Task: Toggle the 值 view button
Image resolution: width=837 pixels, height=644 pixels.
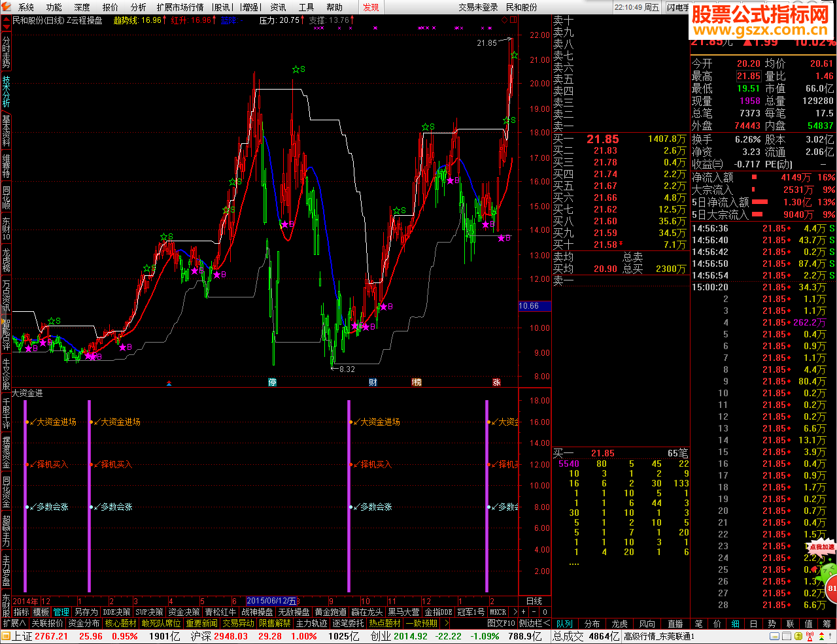Action: pyautogui.click(x=808, y=624)
